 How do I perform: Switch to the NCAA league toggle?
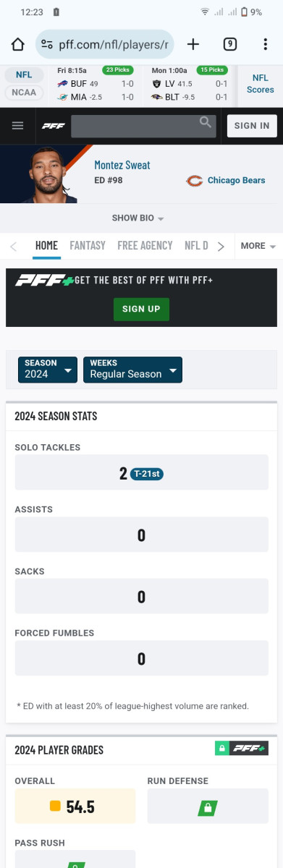point(24,93)
